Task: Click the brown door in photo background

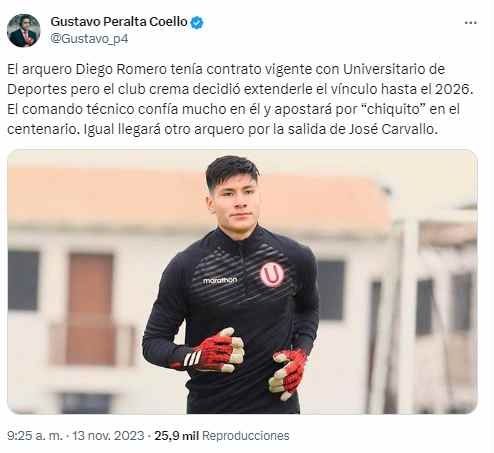Action: (91, 308)
